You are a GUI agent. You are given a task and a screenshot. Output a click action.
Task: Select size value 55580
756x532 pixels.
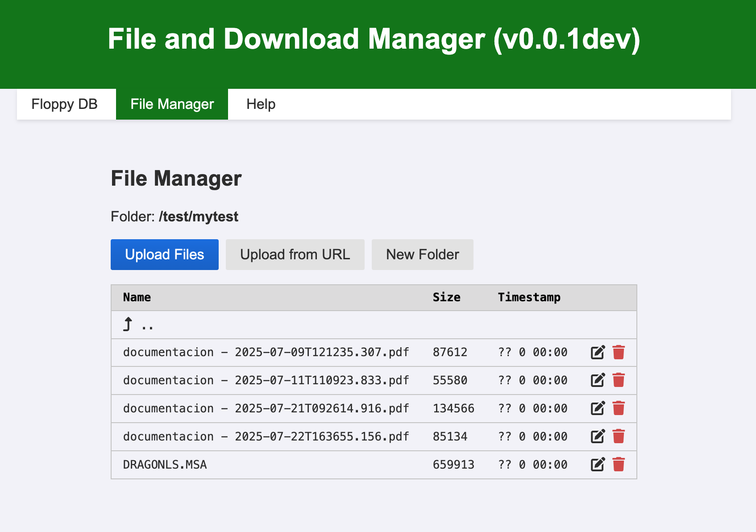(x=450, y=380)
